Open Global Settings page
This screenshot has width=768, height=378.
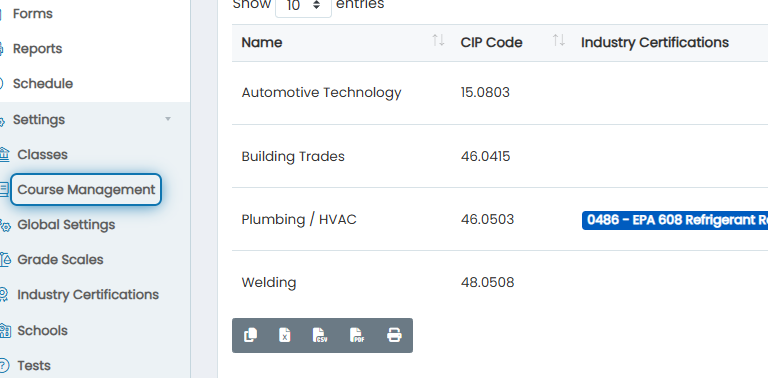pyautogui.click(x=66, y=225)
